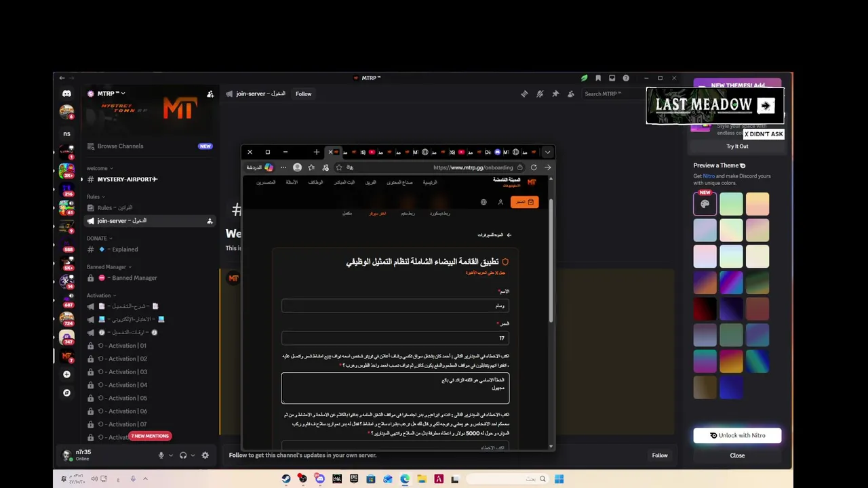Click the orange store button on website

525,202
